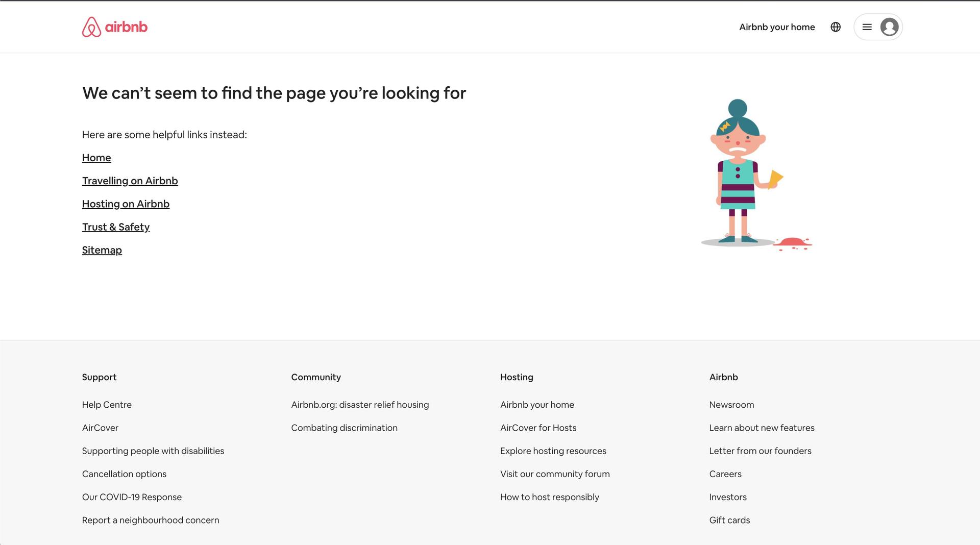Click 'Airbnb your home' footer link
Image resolution: width=980 pixels, height=545 pixels.
537,405
